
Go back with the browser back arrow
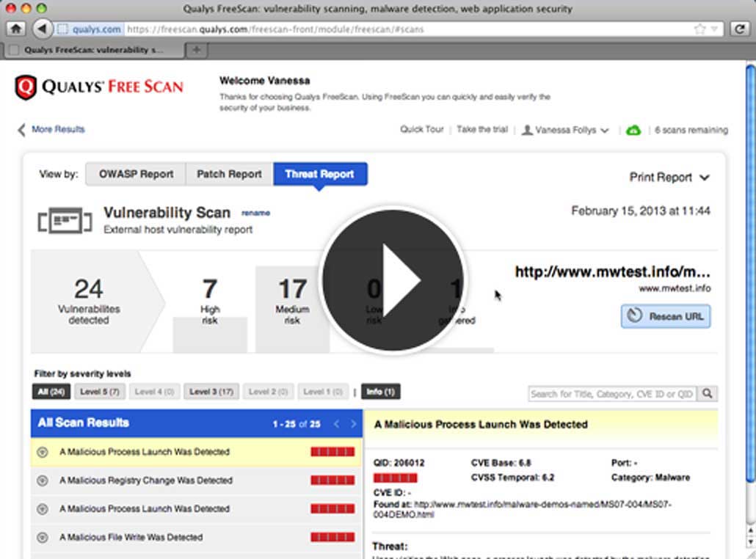pyautogui.click(x=42, y=29)
